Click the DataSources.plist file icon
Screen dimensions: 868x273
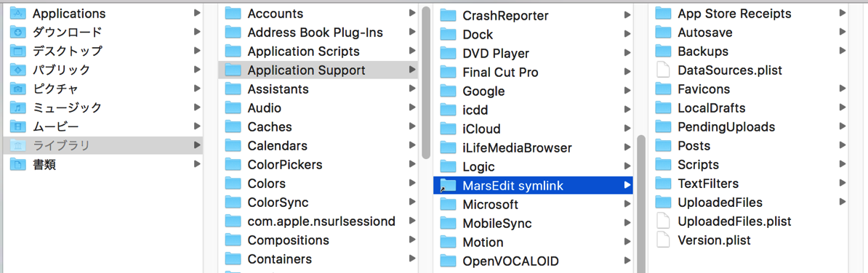tap(662, 70)
